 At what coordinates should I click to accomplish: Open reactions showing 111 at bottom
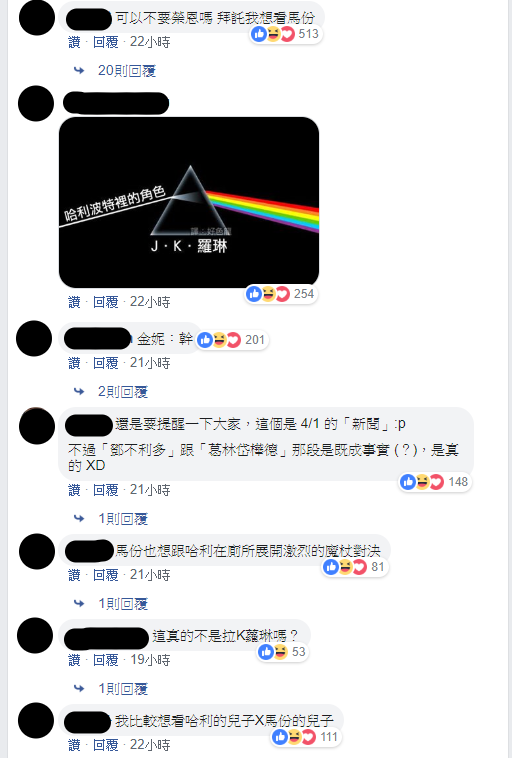tap(307, 737)
